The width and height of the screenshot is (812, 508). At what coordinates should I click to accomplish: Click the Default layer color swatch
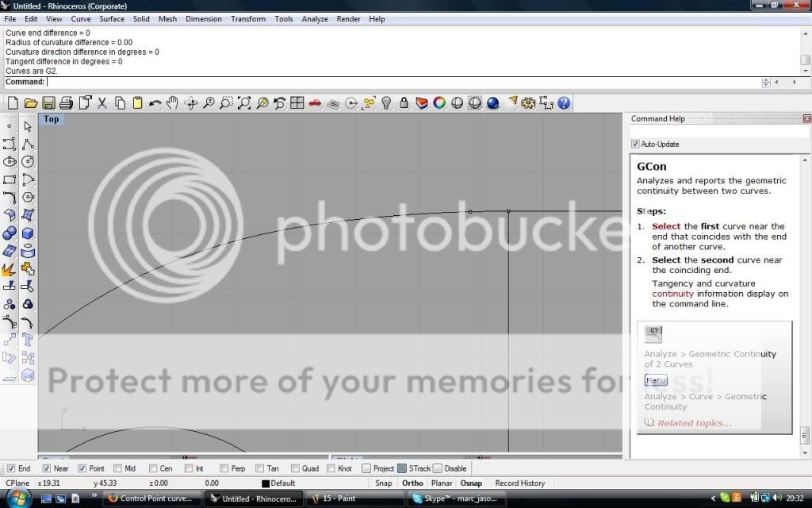266,483
